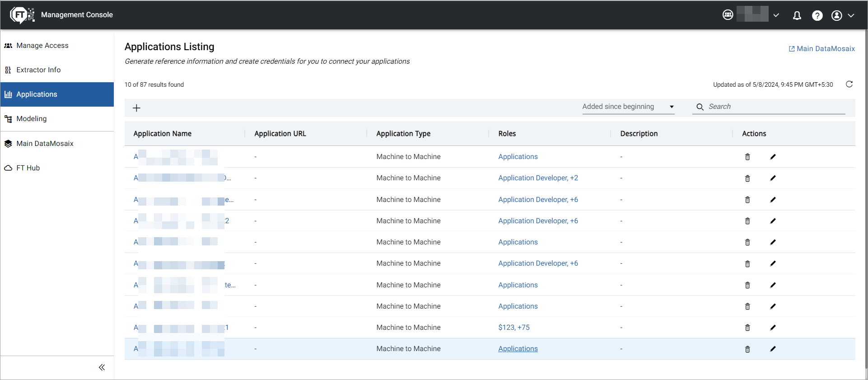Image resolution: width=868 pixels, height=380 pixels.
Task: Open FT Hub from the sidebar
Action: [x=28, y=168]
